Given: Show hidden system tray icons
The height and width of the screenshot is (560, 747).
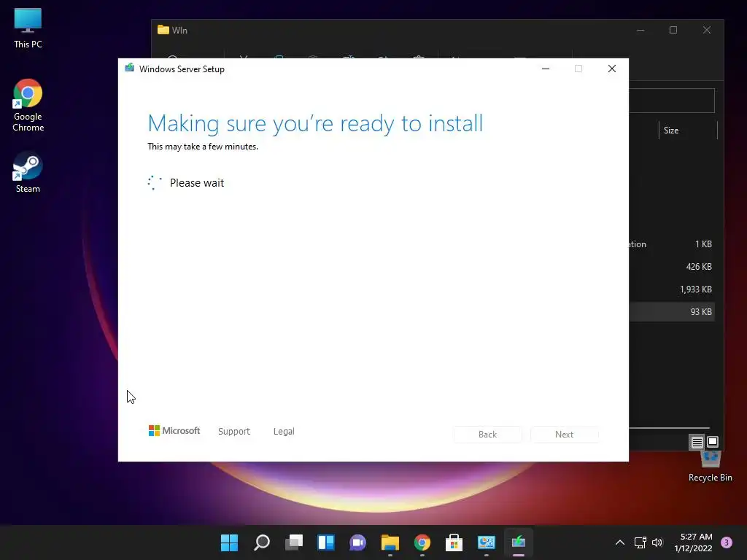Looking at the screenshot, I should point(620,542).
